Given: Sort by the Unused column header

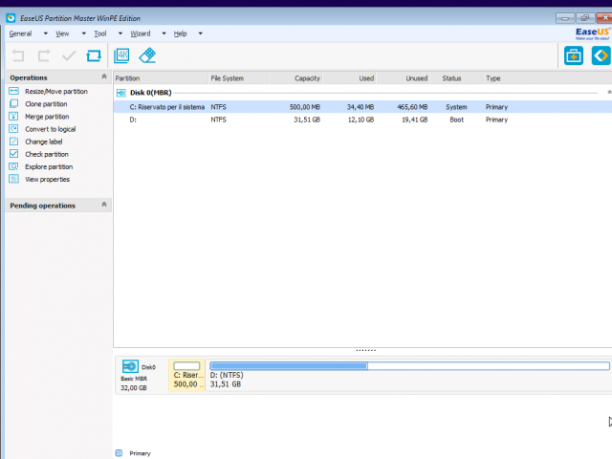Looking at the screenshot, I should coord(403,78).
